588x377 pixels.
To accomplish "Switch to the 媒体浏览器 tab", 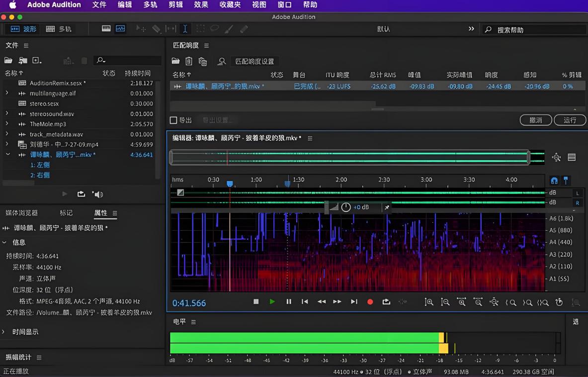I will [x=21, y=213].
